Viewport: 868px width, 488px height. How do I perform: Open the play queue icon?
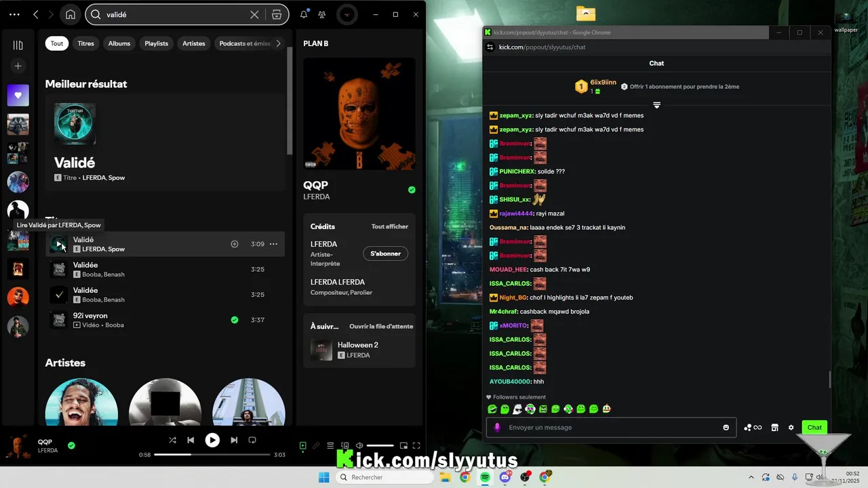pyautogui.click(x=330, y=445)
